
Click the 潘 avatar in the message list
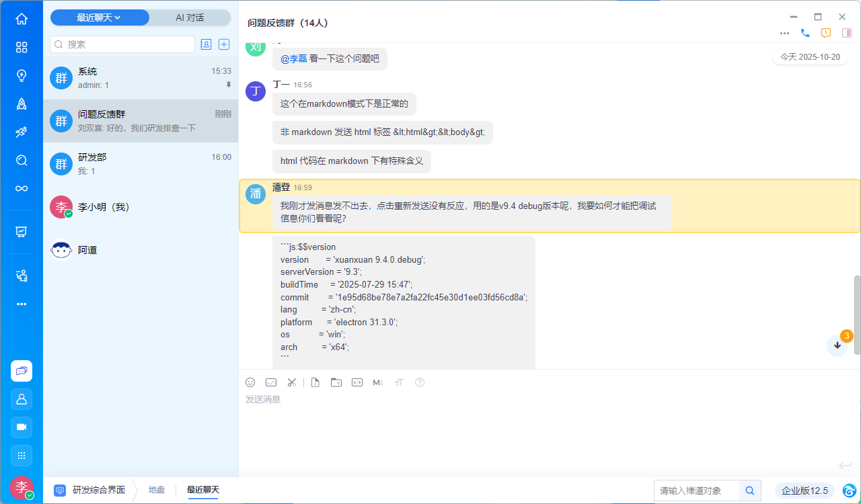click(x=256, y=194)
